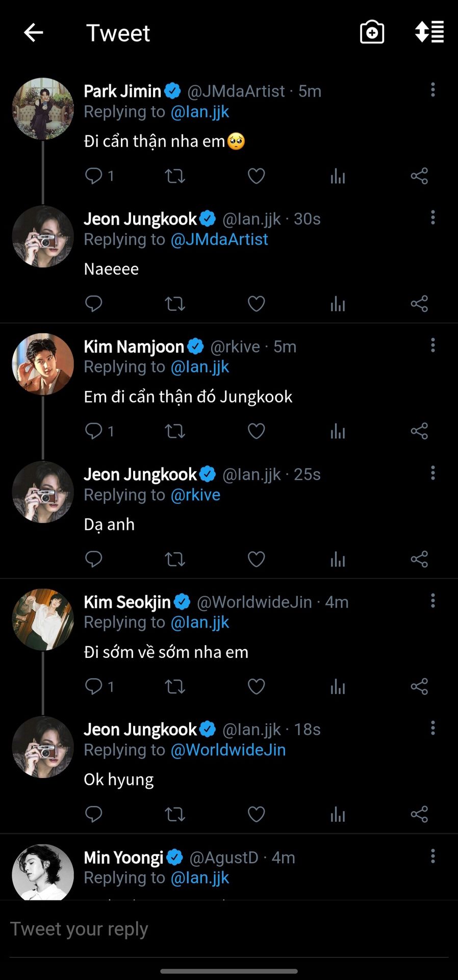Open more options for Min Yoongi's tweet

[x=433, y=856]
